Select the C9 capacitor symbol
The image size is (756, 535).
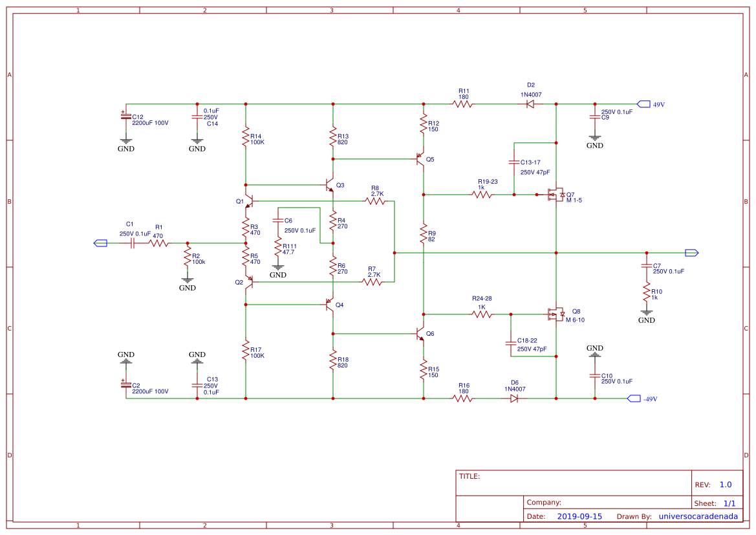point(595,116)
